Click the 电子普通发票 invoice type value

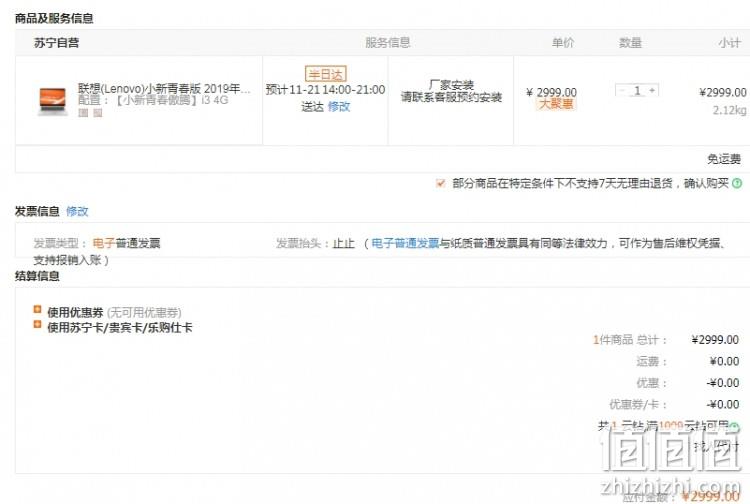pos(126,243)
